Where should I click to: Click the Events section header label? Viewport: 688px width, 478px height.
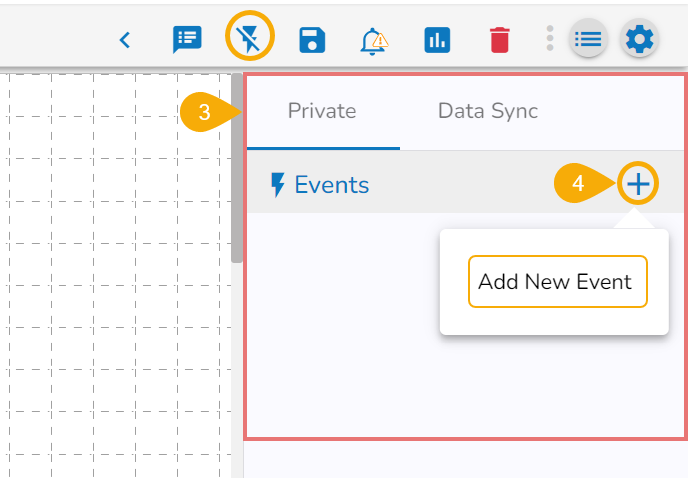click(x=331, y=185)
